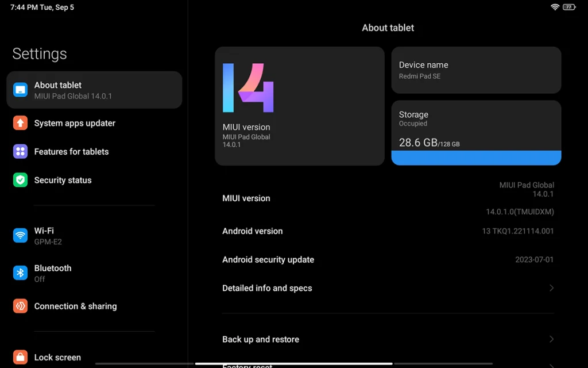Tap the Settings title heading
The width and height of the screenshot is (588, 368).
[40, 53]
